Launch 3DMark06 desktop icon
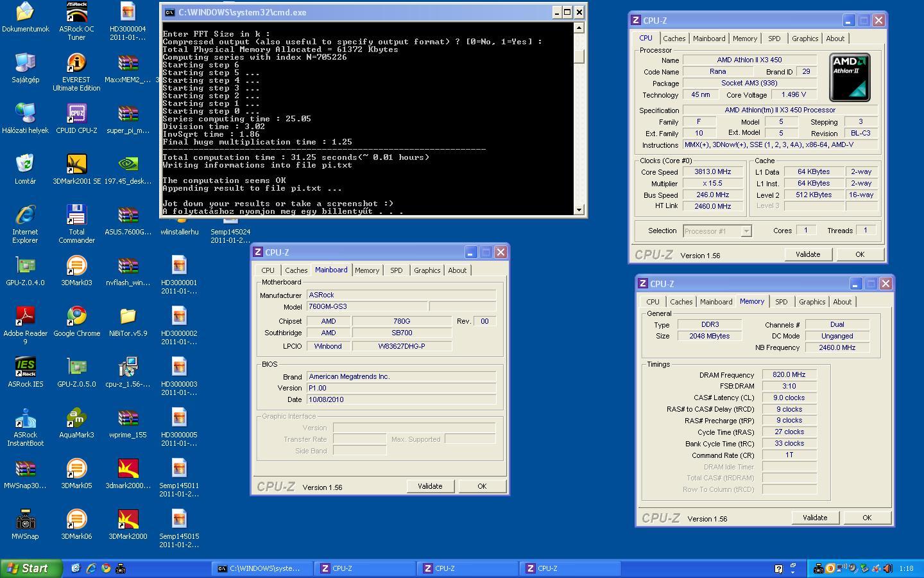This screenshot has width=924, height=578. click(76, 524)
